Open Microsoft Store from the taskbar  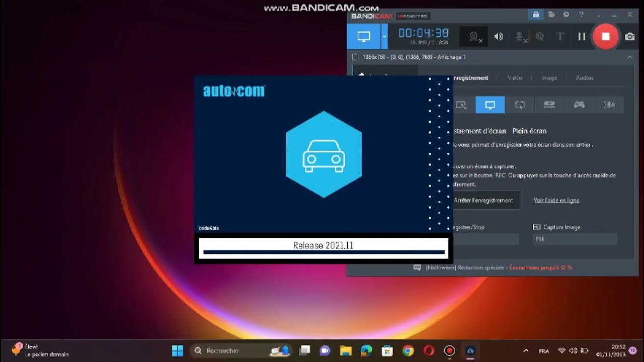[x=387, y=350]
